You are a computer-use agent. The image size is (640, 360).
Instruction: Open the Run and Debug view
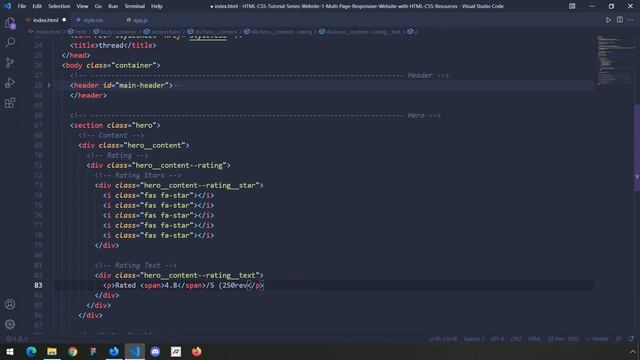[x=10, y=82]
